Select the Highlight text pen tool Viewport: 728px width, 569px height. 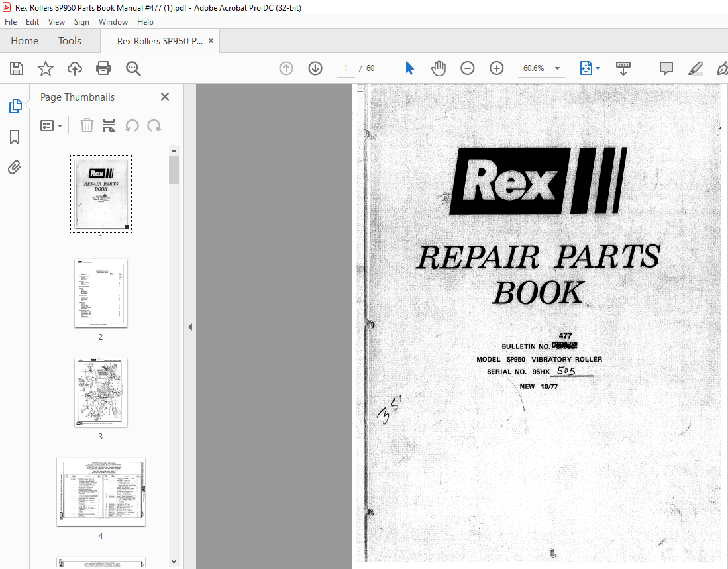click(695, 68)
